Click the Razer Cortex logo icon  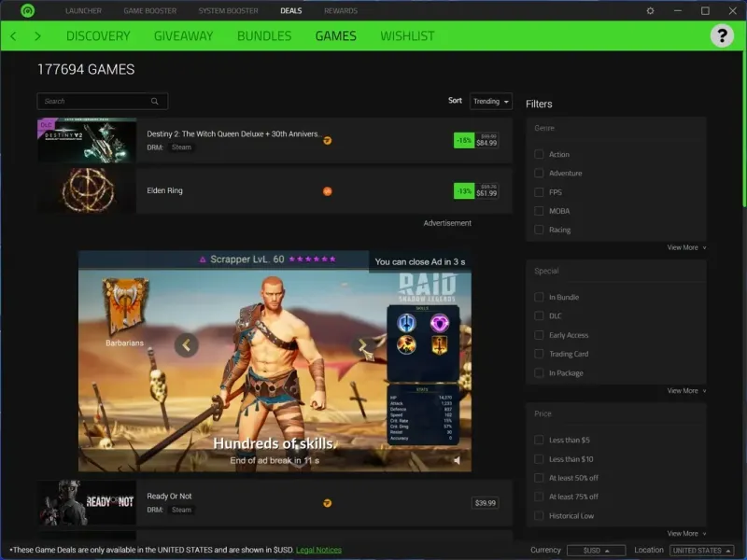point(28,10)
